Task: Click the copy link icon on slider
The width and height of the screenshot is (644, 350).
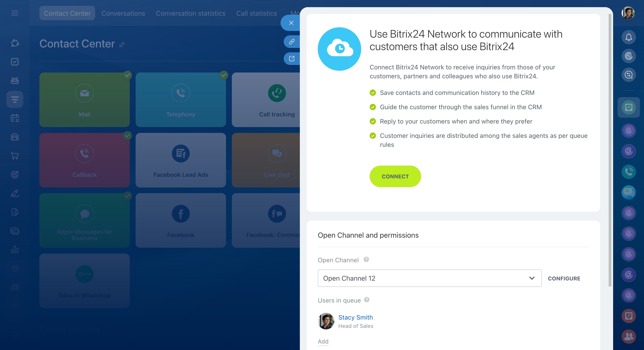Action: coord(292,41)
